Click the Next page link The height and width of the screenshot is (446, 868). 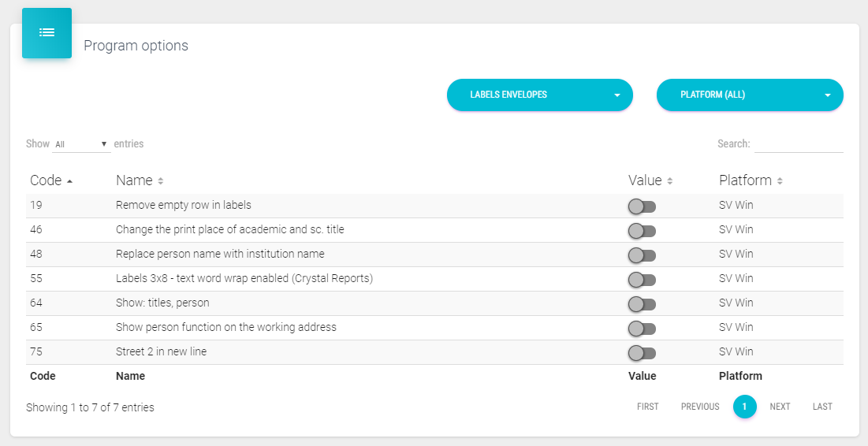click(x=780, y=407)
